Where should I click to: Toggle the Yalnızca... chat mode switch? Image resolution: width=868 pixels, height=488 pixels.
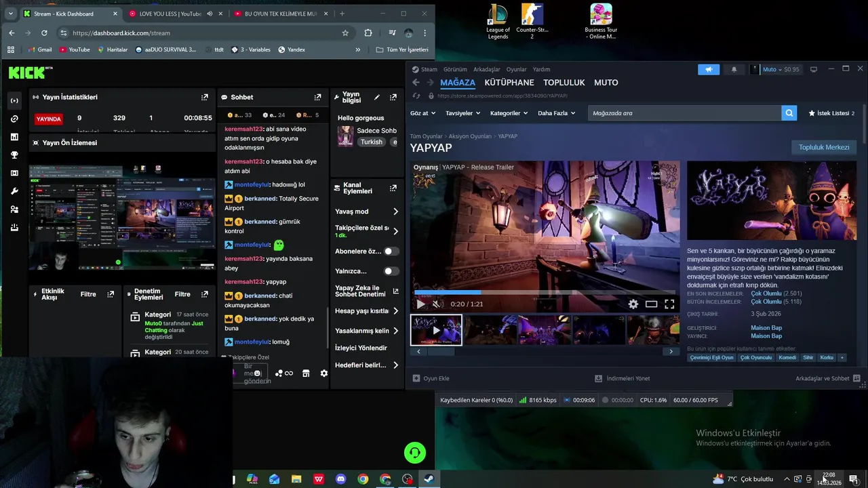click(390, 271)
